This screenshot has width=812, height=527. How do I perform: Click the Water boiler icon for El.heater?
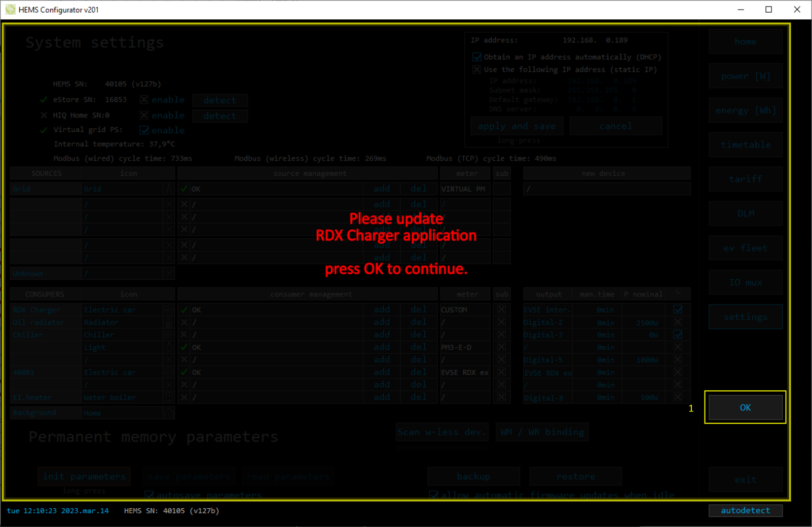coord(169,398)
